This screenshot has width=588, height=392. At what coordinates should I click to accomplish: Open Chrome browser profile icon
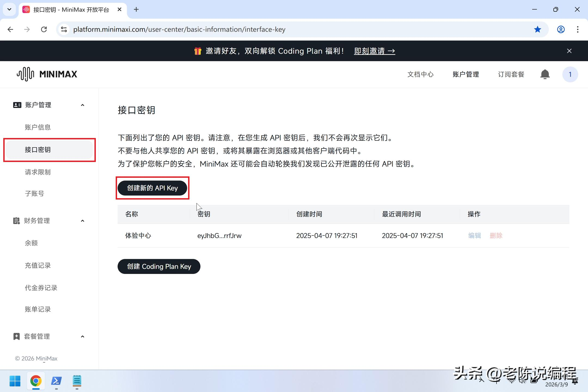561,29
